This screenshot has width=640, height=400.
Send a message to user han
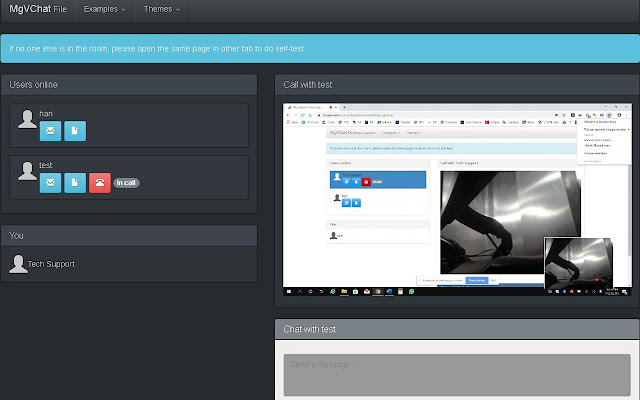coord(50,131)
